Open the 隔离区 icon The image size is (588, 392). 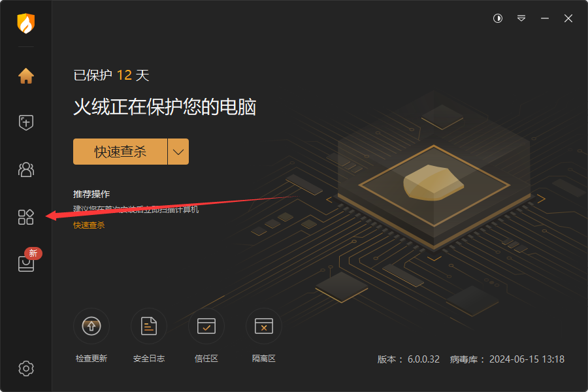tap(264, 326)
